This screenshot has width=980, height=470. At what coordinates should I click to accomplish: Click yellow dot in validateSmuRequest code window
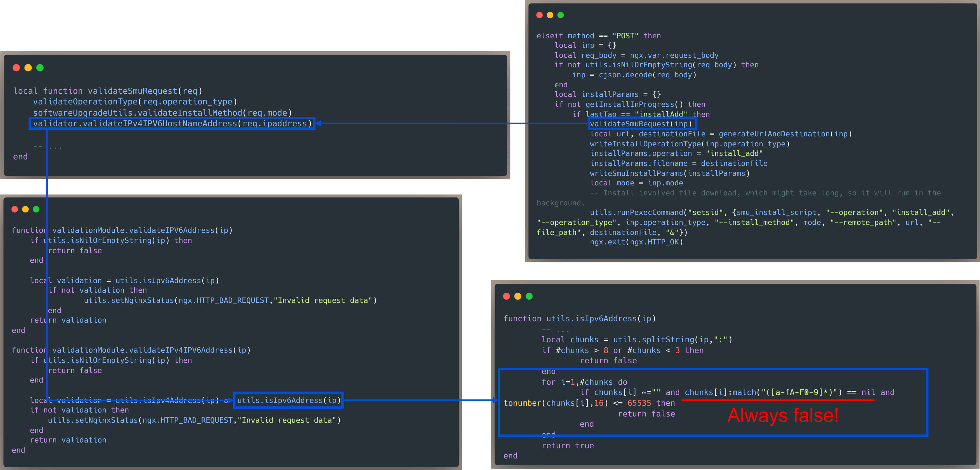pos(28,68)
